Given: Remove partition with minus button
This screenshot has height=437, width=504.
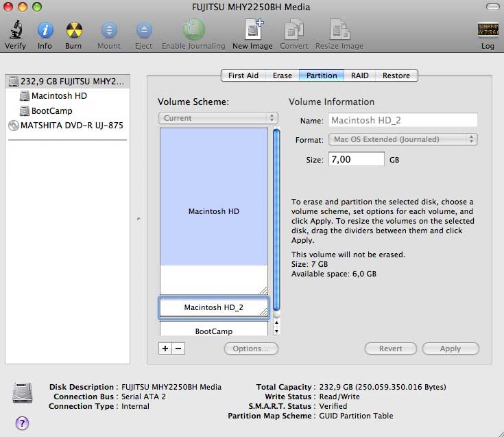Looking at the screenshot, I should (178, 349).
